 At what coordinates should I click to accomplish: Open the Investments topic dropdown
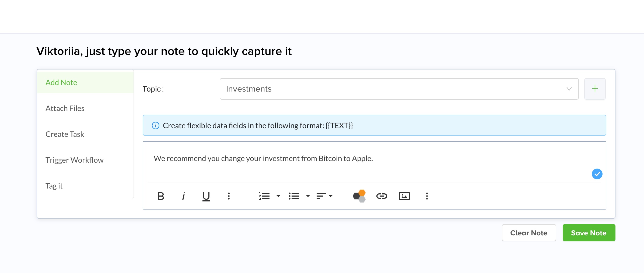[399, 89]
